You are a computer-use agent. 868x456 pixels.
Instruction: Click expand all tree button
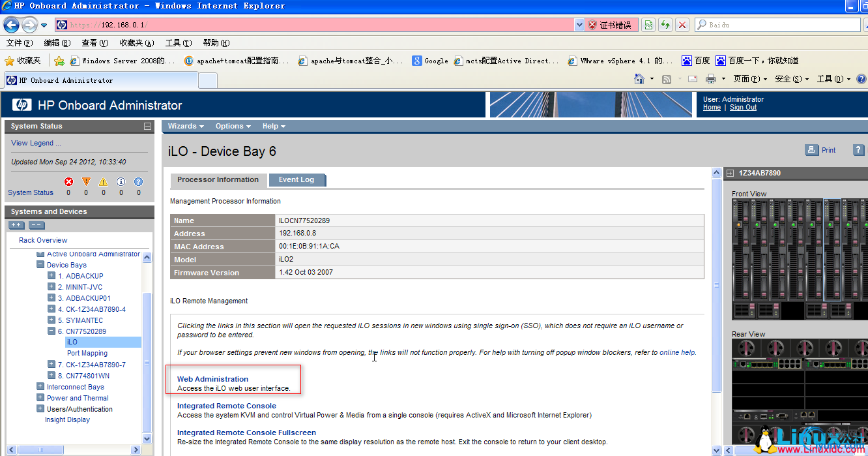tap(16, 225)
